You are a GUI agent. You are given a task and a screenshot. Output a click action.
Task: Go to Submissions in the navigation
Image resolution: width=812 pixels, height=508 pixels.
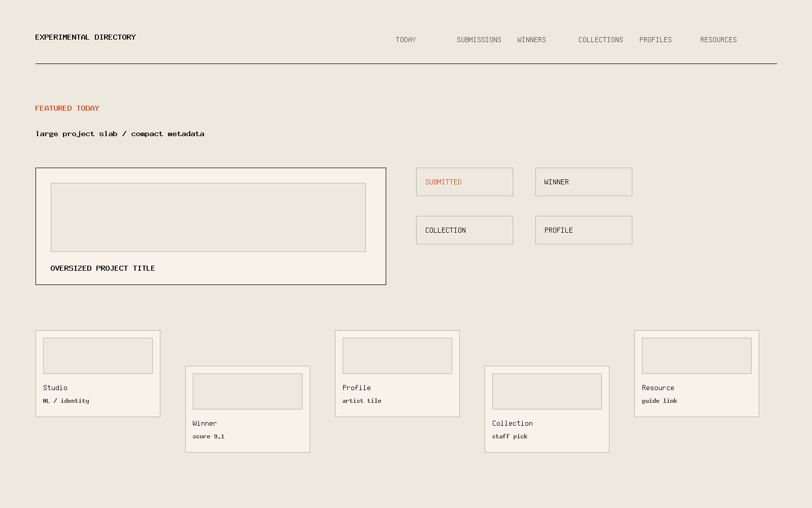[479, 40]
